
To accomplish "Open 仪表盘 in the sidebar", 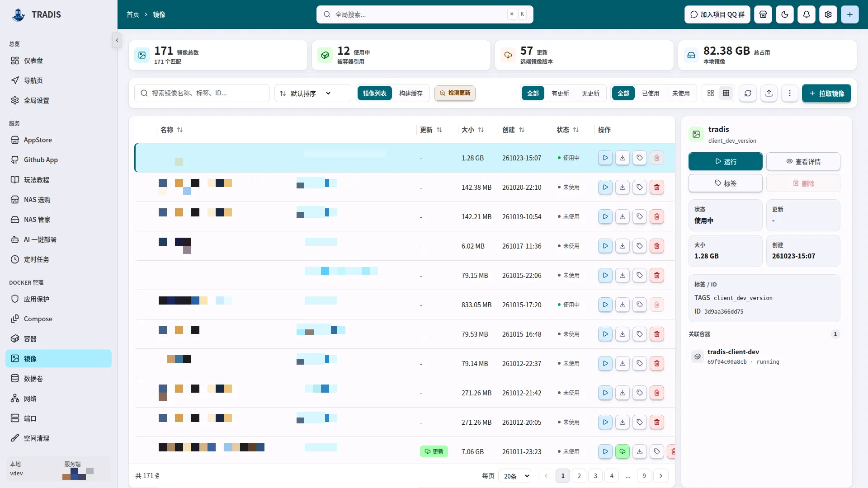I will coord(58,61).
